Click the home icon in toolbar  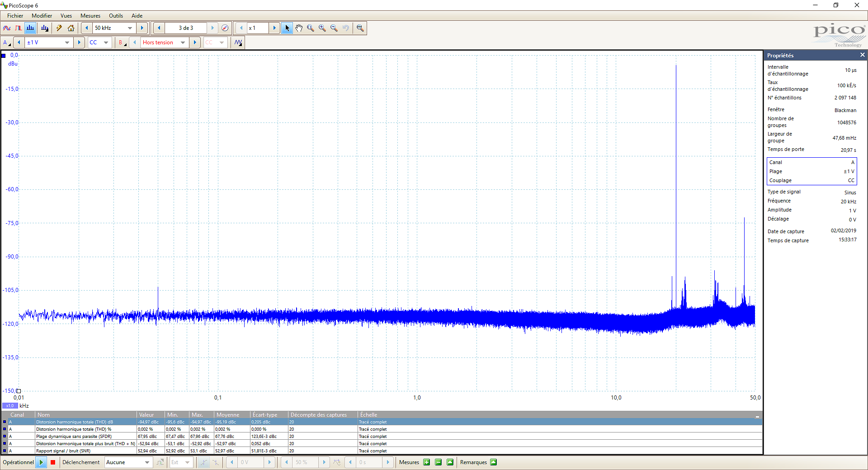(71, 28)
